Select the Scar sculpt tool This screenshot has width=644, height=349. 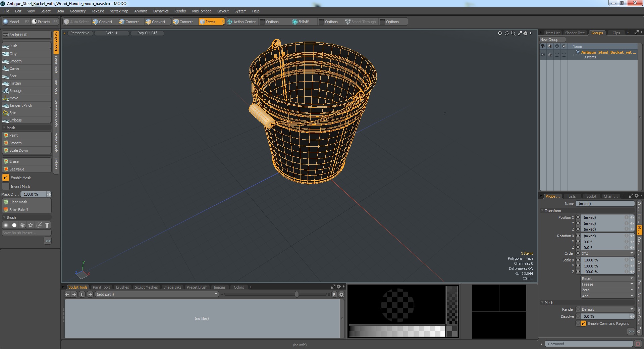pyautogui.click(x=26, y=76)
